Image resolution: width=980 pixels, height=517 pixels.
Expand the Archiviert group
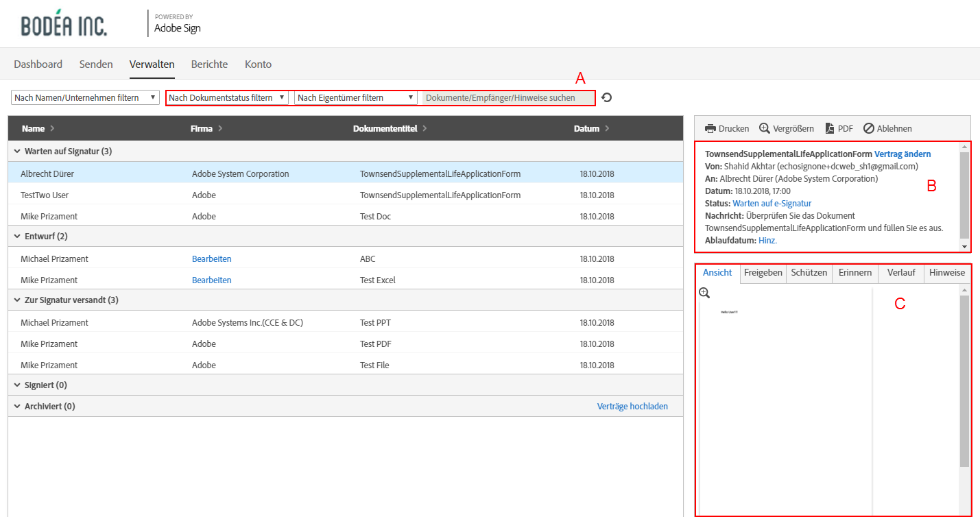coord(16,406)
